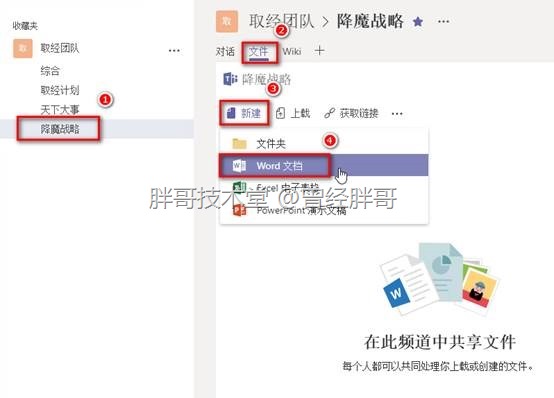Image resolution: width=554 pixels, height=398 pixels.
Task: Switch to the Wiki tab
Action: (x=292, y=51)
